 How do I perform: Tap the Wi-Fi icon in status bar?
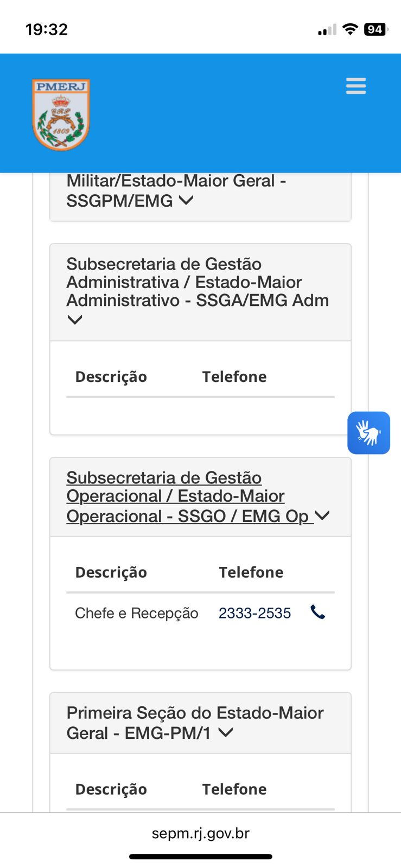351,29
